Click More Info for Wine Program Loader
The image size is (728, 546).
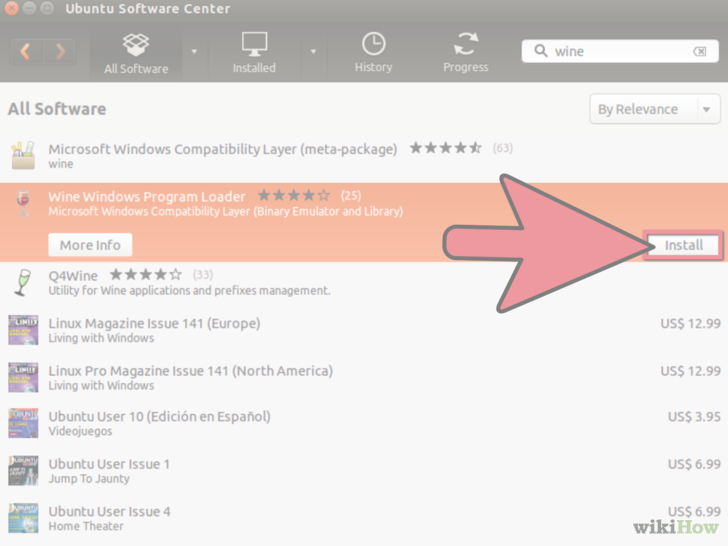(90, 245)
